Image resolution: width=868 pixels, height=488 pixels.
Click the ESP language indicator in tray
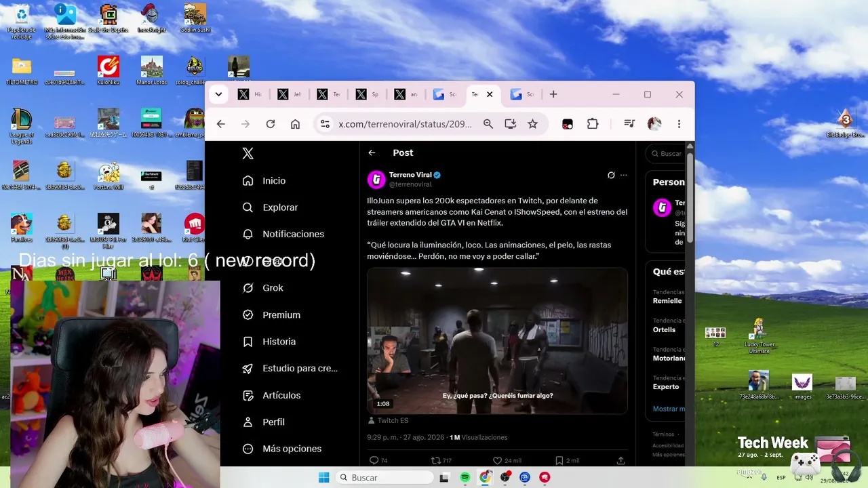coord(781,478)
